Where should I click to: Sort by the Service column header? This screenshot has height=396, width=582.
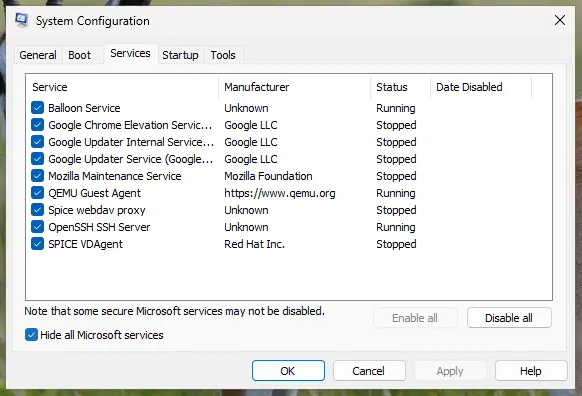tap(122, 87)
